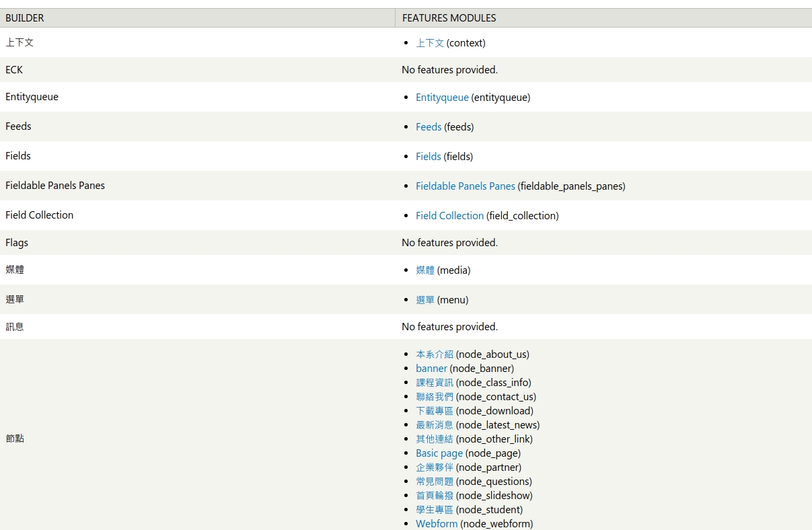Open the Fieldable Panels Panes link
812x530 pixels.
[466, 186]
